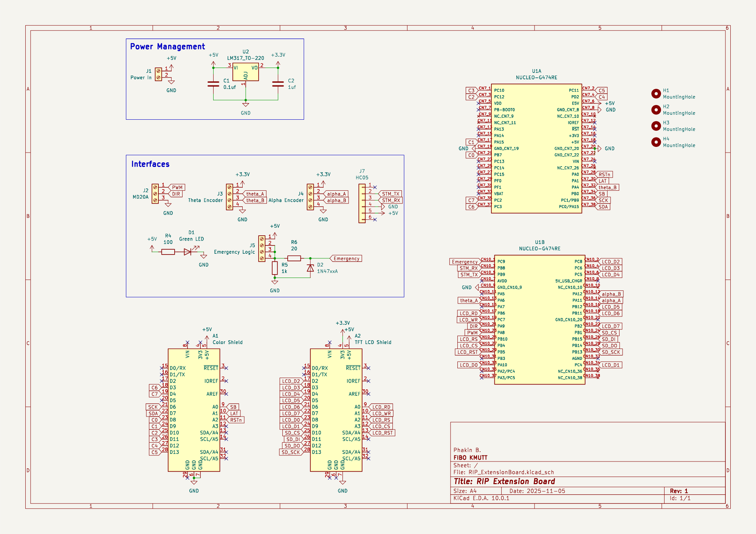Click the KiCad E.D.A. 10.0.1 text

[x=481, y=498]
